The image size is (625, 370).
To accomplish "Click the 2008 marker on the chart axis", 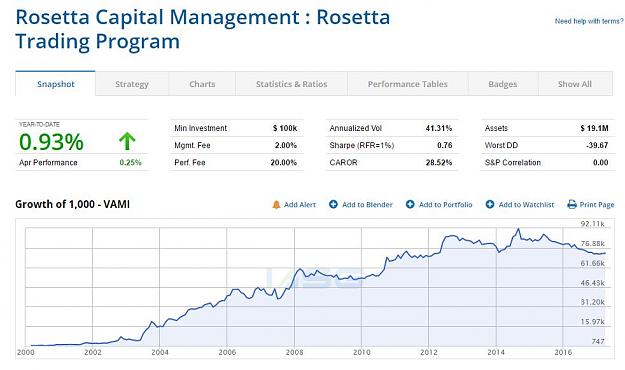I will (294, 352).
